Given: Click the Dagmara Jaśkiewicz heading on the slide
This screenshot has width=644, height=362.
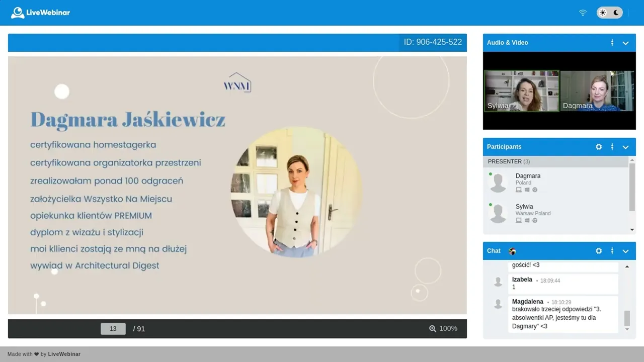Looking at the screenshot, I should pos(128,120).
